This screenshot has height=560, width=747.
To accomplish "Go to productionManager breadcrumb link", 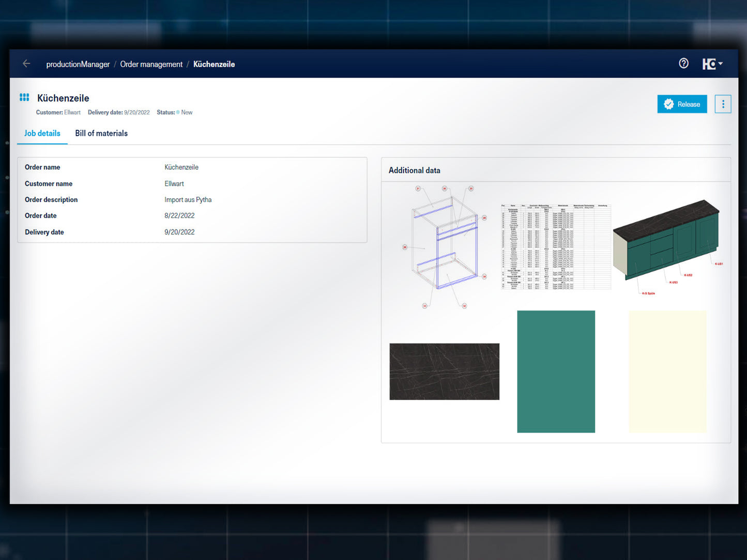I will [x=78, y=64].
